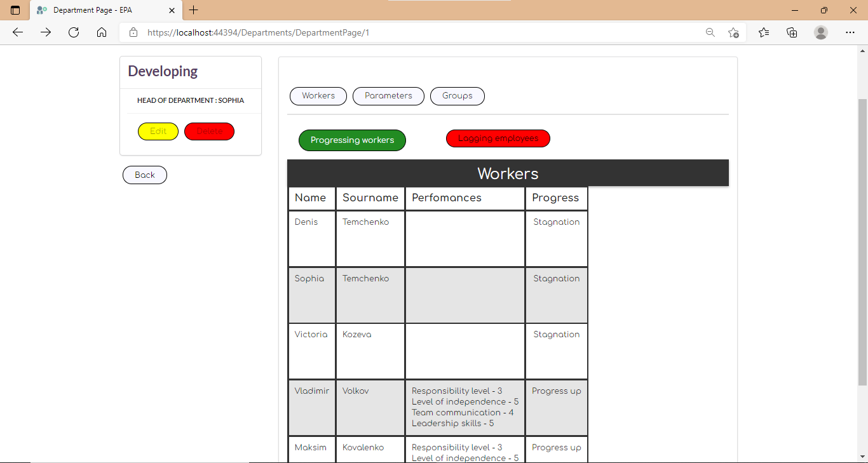Click the Kovalenko surname cell
This screenshot has width=868, height=463.
[x=370, y=450]
